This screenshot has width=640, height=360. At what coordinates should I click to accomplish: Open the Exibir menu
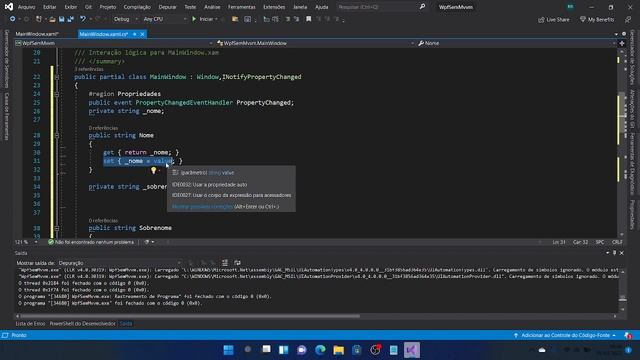[71, 7]
